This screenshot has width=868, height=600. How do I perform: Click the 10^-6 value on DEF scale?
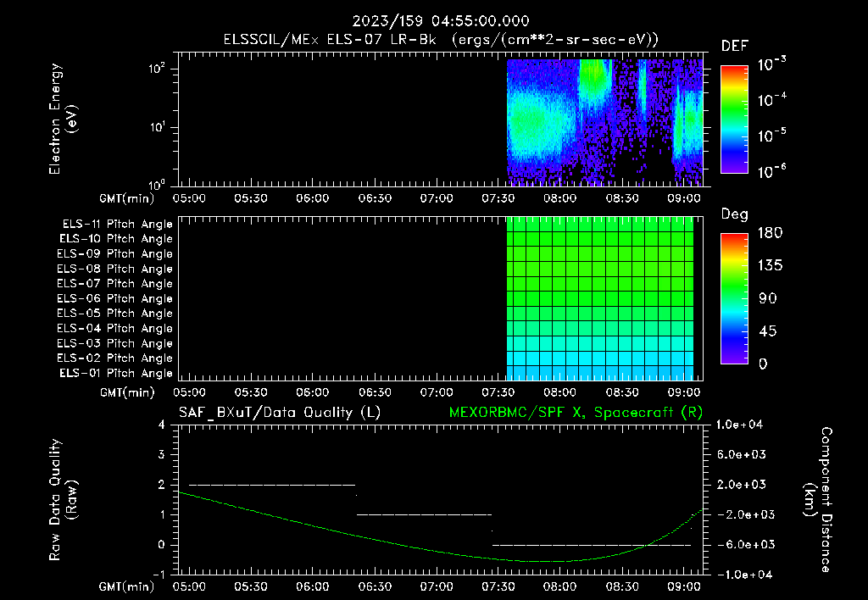pyautogui.click(x=771, y=171)
